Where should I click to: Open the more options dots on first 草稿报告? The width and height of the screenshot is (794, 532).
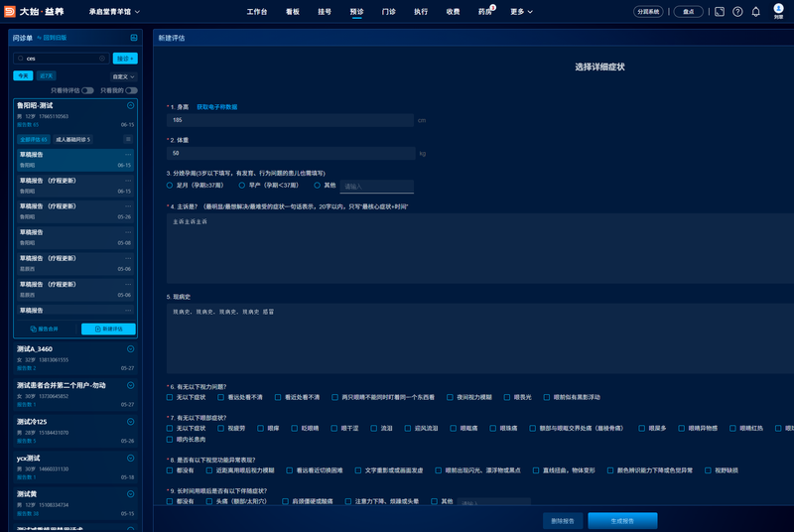tap(128, 155)
